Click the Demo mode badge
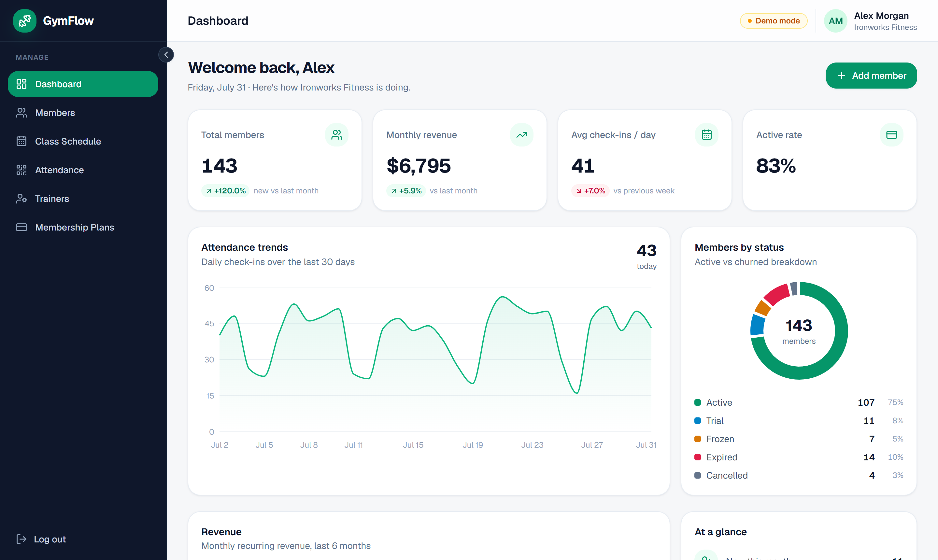Image resolution: width=938 pixels, height=560 pixels. click(x=774, y=21)
